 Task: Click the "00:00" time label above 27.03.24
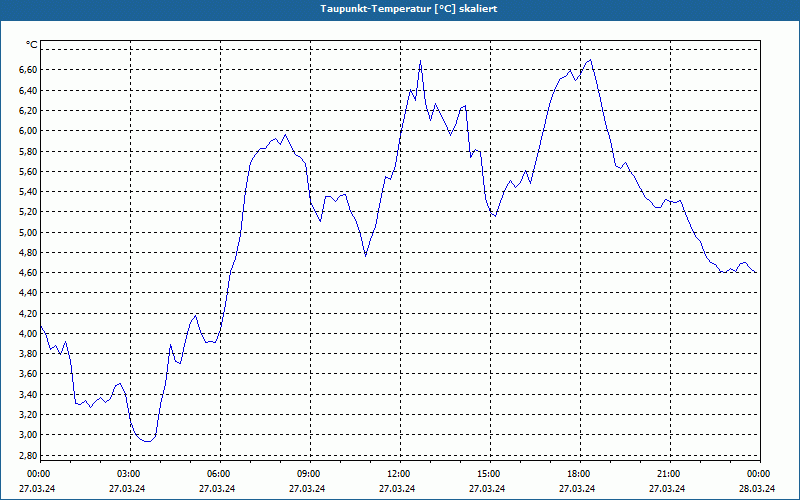point(38,474)
